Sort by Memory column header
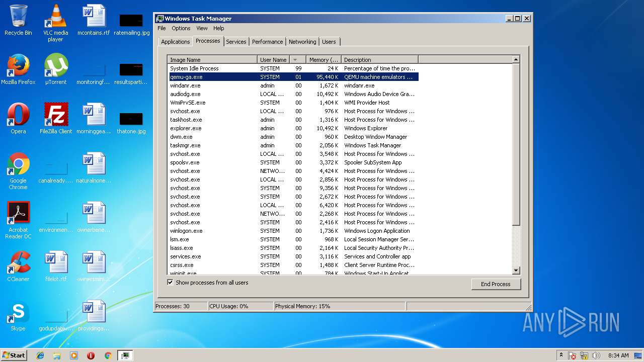This screenshot has width=644, height=362. pos(324,60)
